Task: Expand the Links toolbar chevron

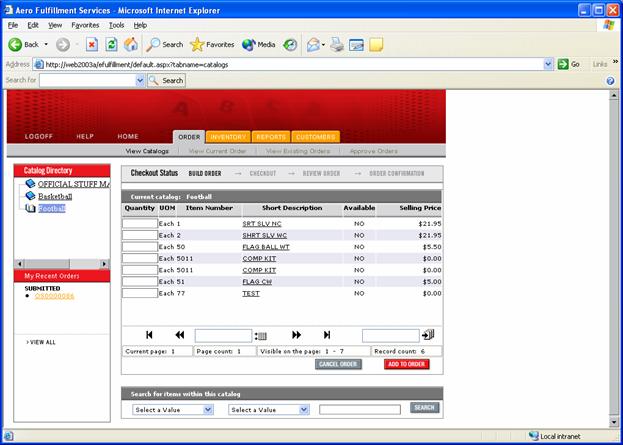Action: [616, 62]
